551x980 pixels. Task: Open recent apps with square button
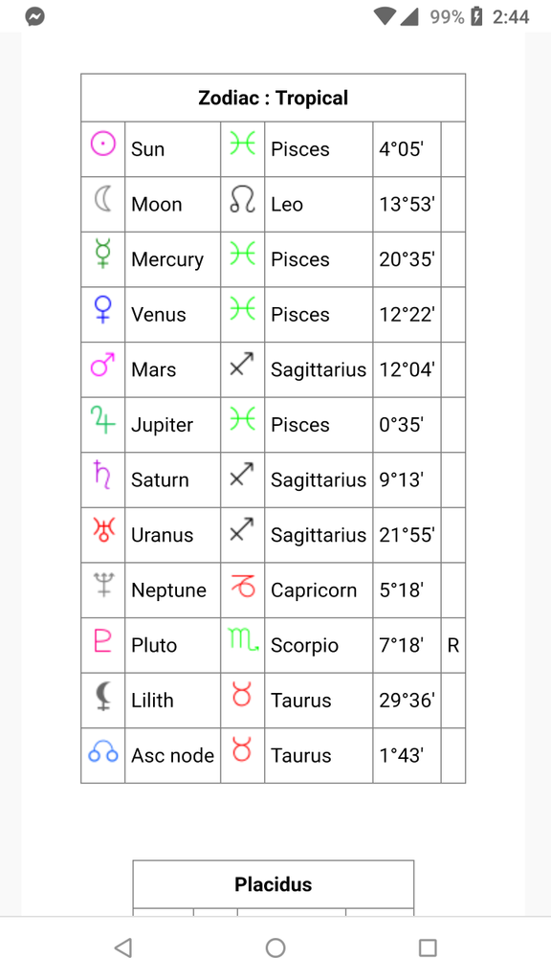pos(428,948)
